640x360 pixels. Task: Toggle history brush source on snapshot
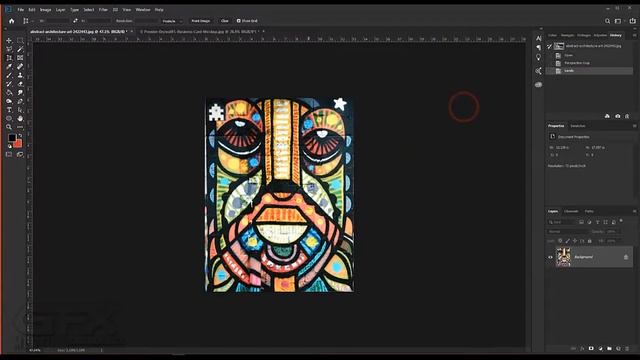[x=550, y=46]
